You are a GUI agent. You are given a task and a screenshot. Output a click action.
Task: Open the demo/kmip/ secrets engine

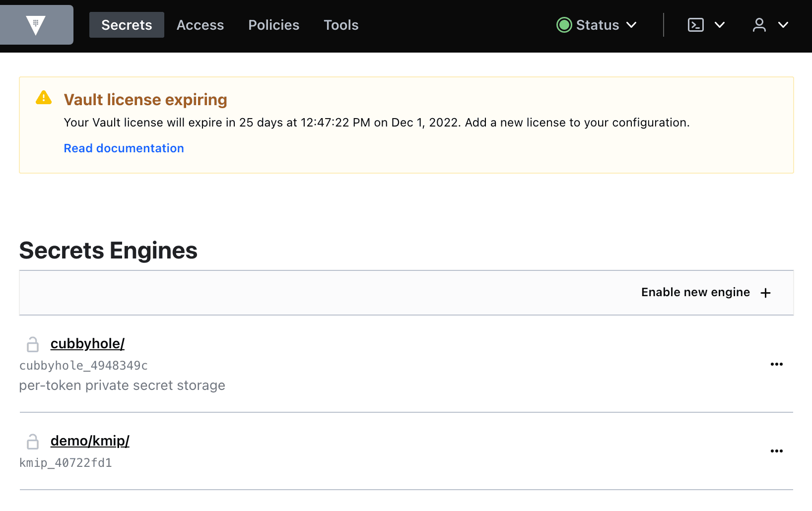tap(90, 441)
